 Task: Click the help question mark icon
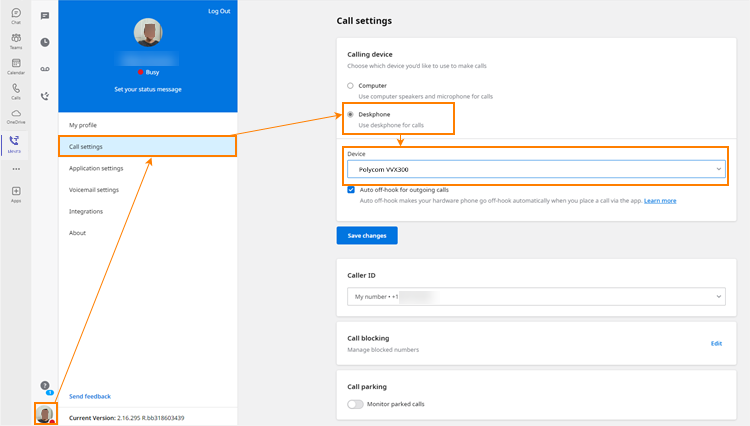click(x=45, y=385)
